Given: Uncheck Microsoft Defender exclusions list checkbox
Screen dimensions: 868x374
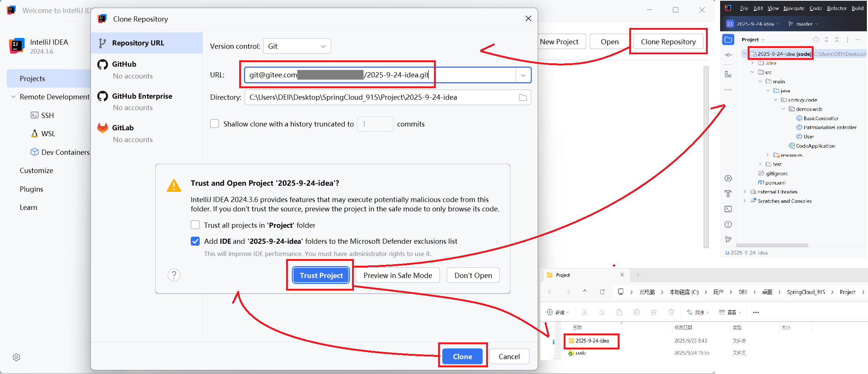Looking at the screenshot, I should [195, 241].
